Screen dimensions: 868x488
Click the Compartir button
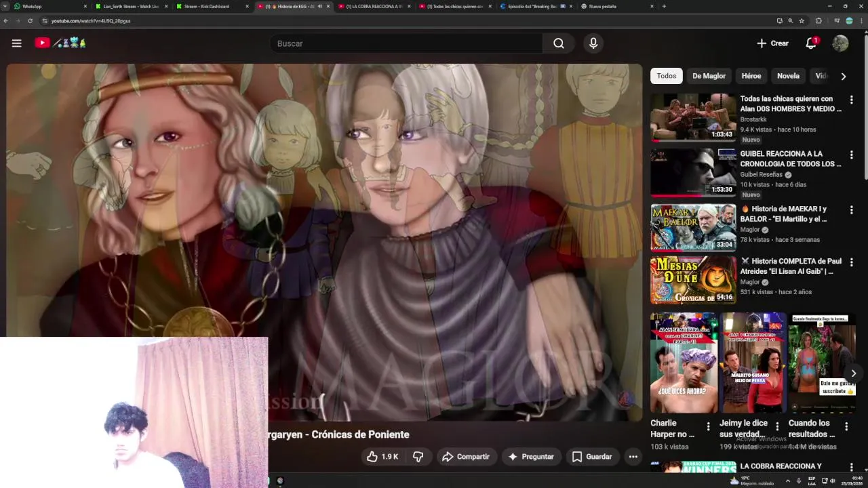(467, 457)
